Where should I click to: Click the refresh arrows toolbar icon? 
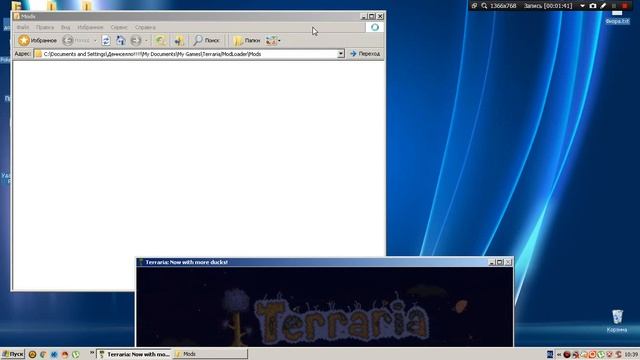pyautogui.click(x=106, y=40)
